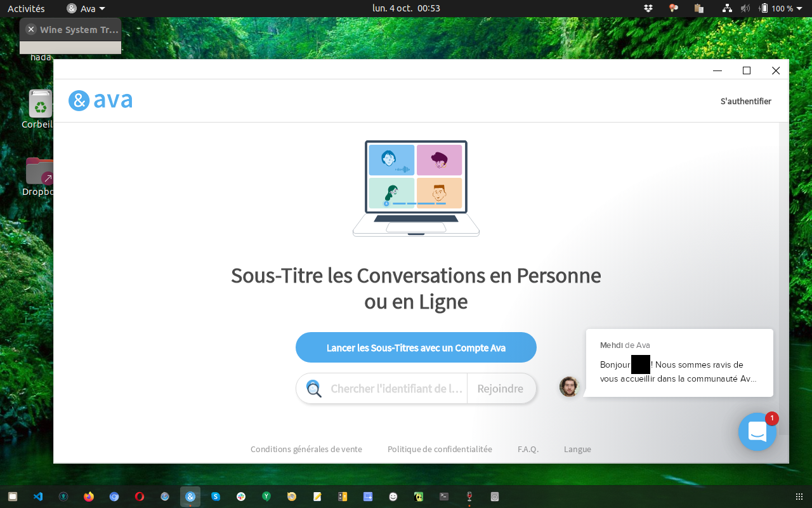Image resolution: width=812 pixels, height=508 pixels.
Task: Open the yellow notes app in the dock
Action: (317, 497)
